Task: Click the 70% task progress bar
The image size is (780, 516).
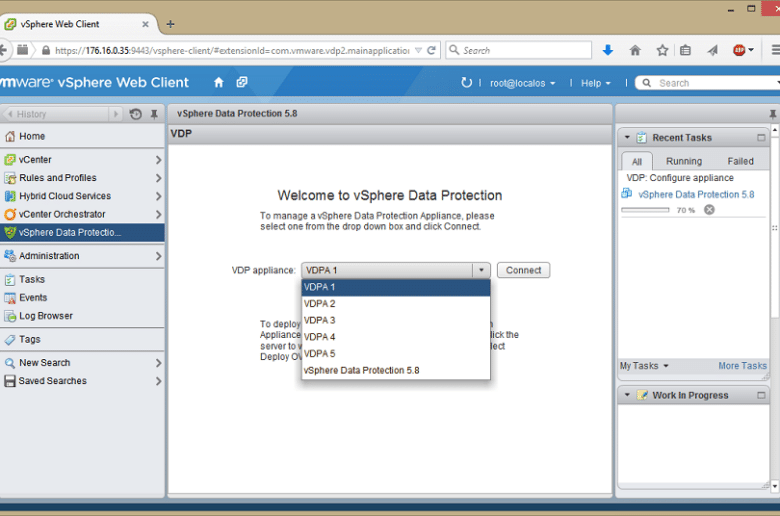Action: (x=645, y=210)
